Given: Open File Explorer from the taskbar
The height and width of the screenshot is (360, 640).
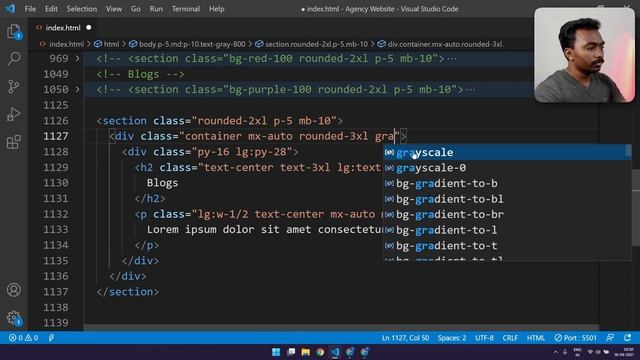Looking at the screenshot, I should click(305, 352).
